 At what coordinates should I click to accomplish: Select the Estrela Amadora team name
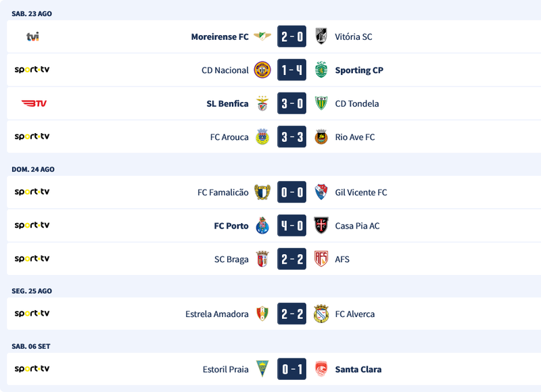click(217, 314)
